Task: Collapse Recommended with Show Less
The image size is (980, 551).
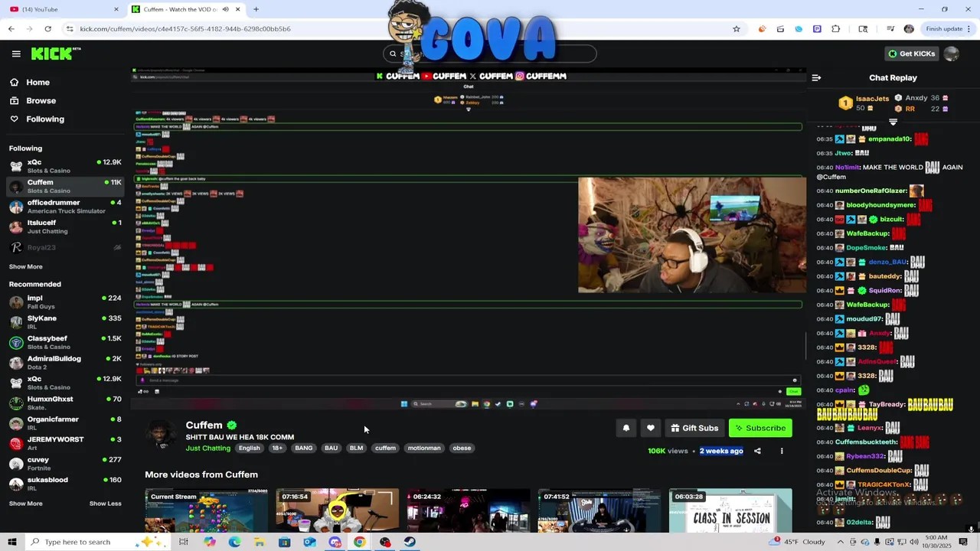Action: (106, 504)
